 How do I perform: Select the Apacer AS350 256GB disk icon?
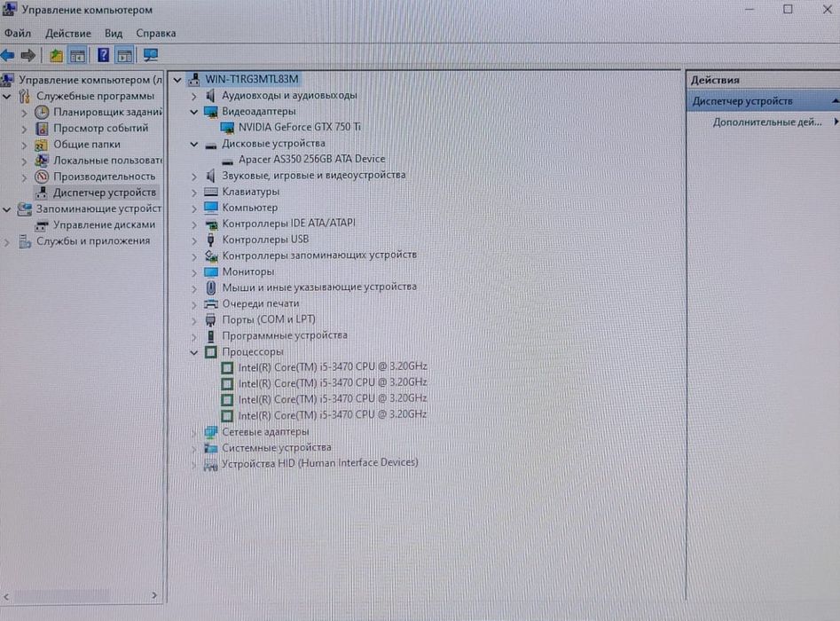pyautogui.click(x=228, y=161)
